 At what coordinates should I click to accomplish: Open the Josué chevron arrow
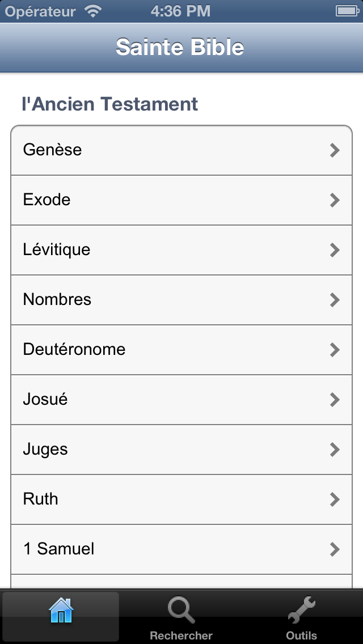335,400
